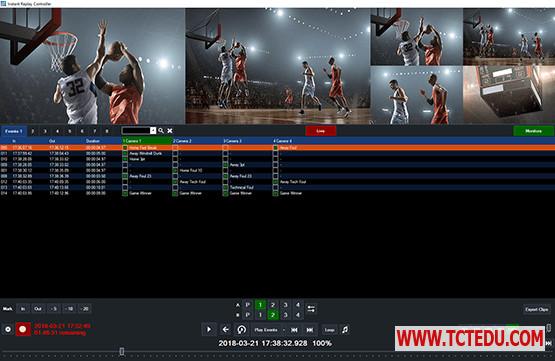This screenshot has width=555, height=361.
Task: Click the 4 Camera 4 column header
Action: click(298, 141)
